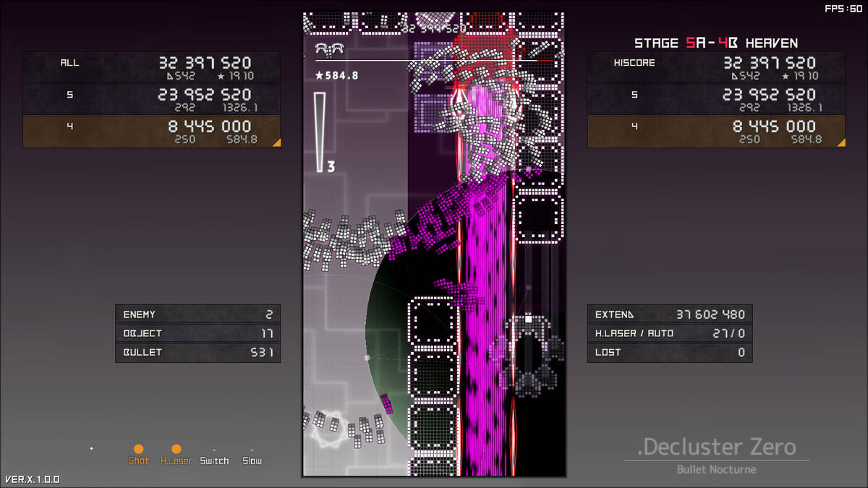Image resolution: width=868 pixels, height=488 pixels.
Task: Click the LOST 0 row
Action: (x=670, y=352)
